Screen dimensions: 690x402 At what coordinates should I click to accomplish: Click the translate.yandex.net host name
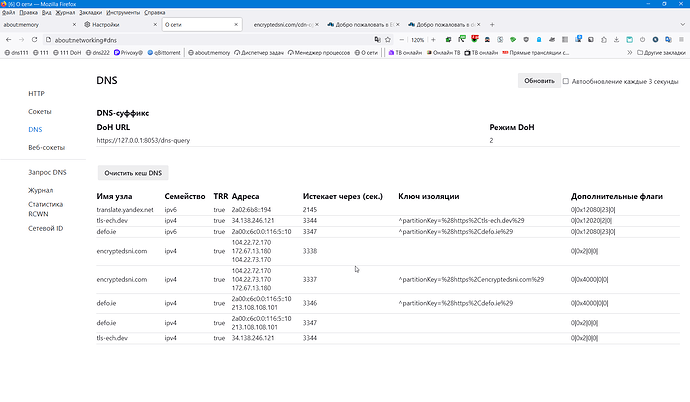click(125, 209)
